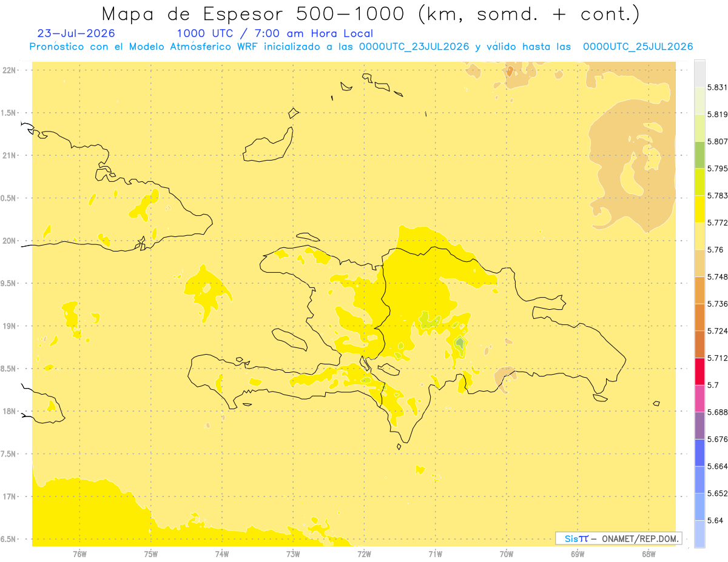Select the red legend swatch between 5.7 and 5.712
Screen dimensions: 728x562
pyautogui.click(x=699, y=371)
